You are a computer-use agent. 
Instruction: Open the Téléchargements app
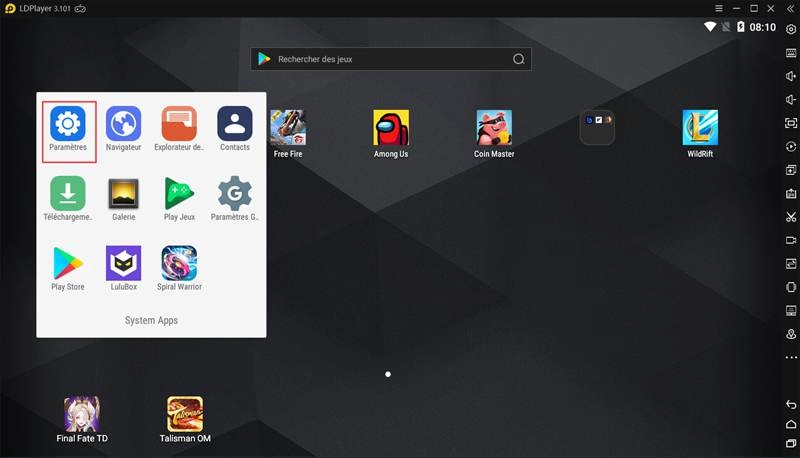(68, 193)
